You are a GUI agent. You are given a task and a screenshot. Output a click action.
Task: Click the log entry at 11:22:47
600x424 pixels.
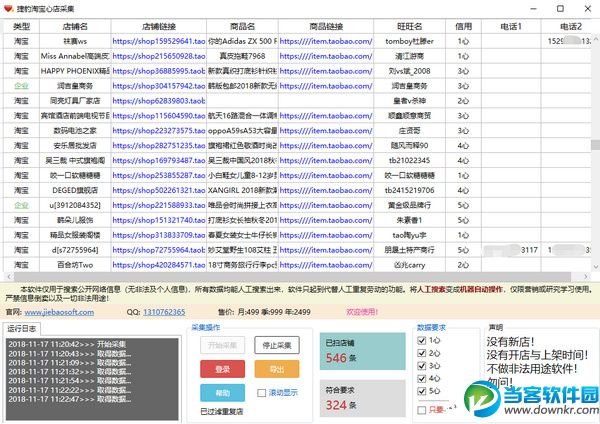tap(70, 399)
